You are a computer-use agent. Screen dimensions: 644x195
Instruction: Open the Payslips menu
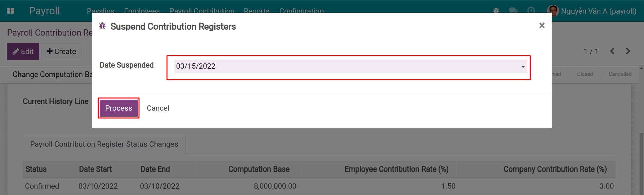click(100, 11)
